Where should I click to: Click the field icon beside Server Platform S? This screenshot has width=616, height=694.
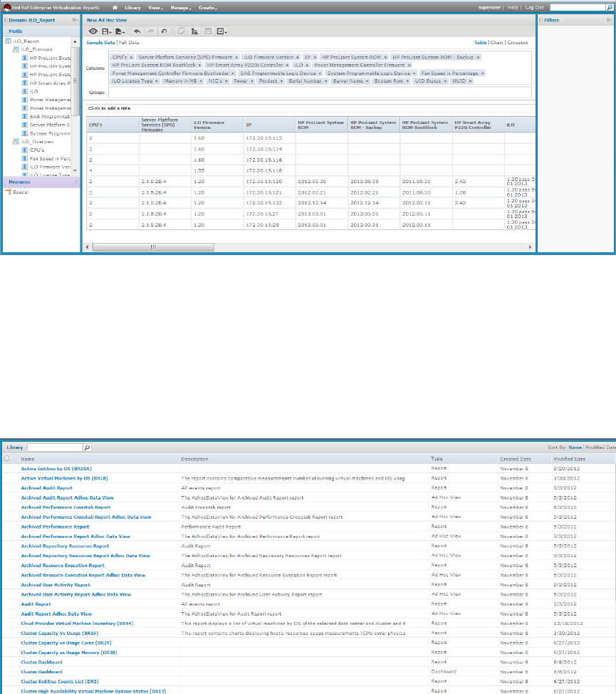(x=25, y=125)
